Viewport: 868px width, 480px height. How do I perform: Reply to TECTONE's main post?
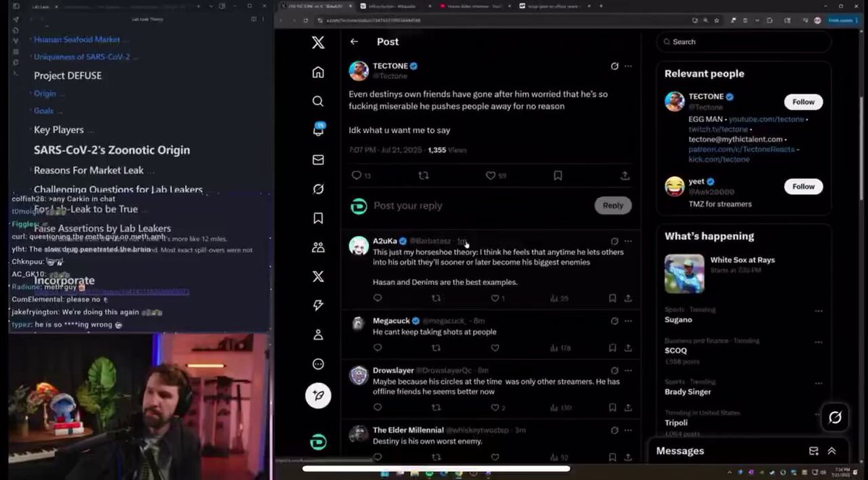pos(356,176)
